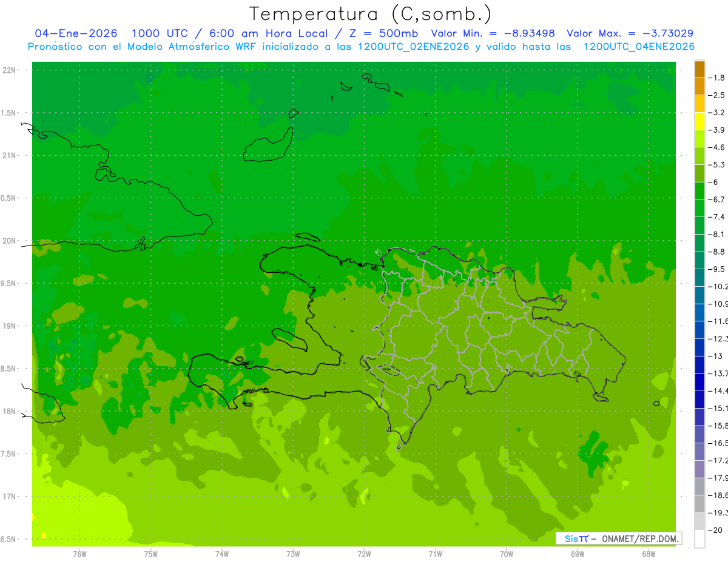Click the 76W longitude axis label
Viewport: 728px width, 562px height.
tap(79, 554)
